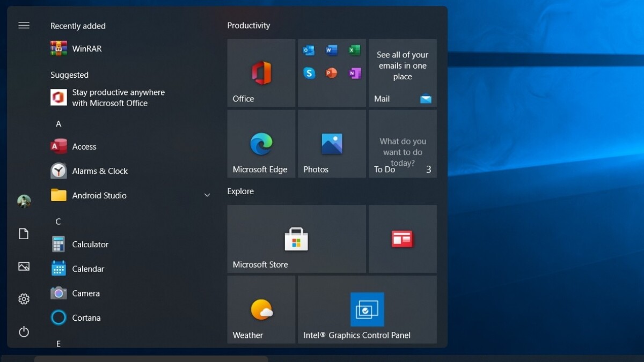Click the Power button in the sidebar
The image size is (644, 362).
tap(24, 332)
